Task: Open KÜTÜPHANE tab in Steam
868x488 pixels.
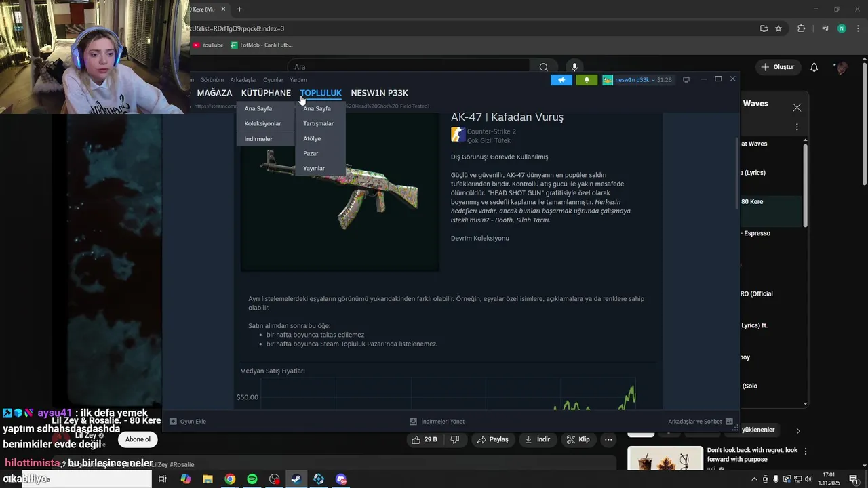Action: click(x=266, y=93)
